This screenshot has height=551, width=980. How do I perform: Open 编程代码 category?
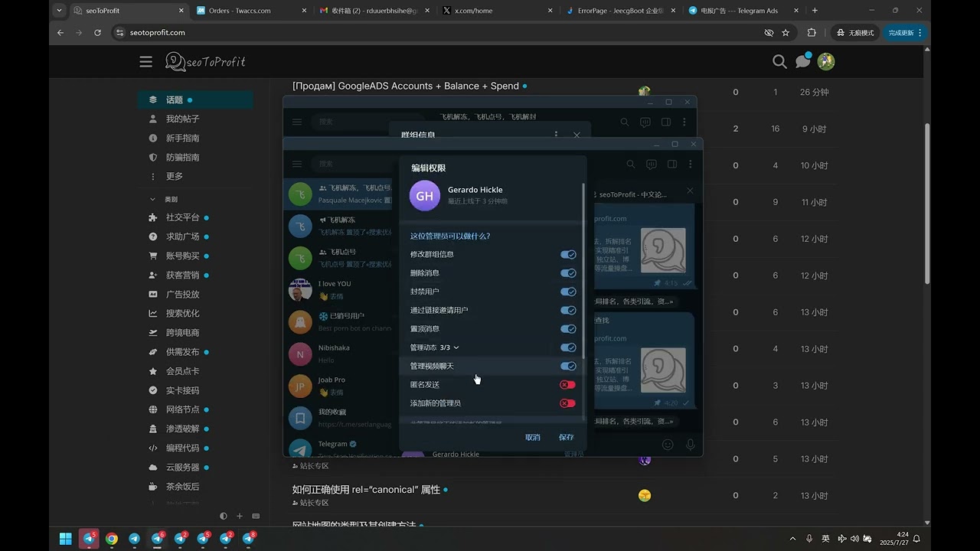196,448
